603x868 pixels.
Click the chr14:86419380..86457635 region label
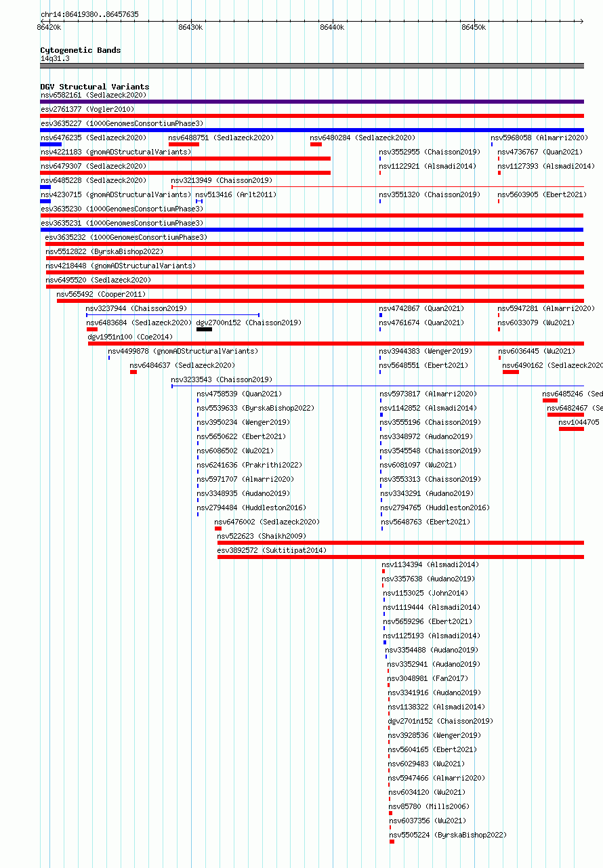tap(89, 14)
